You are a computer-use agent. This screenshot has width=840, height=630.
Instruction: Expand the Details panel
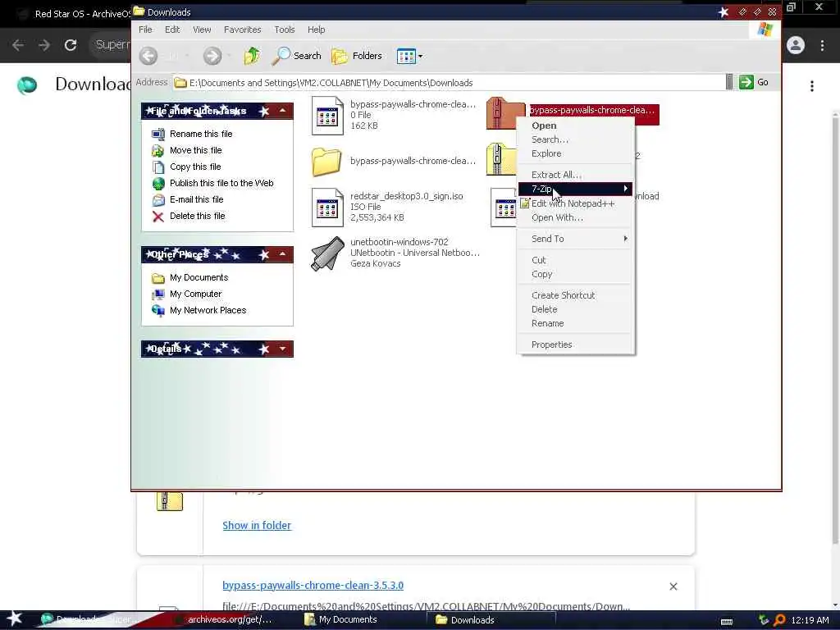(283, 349)
